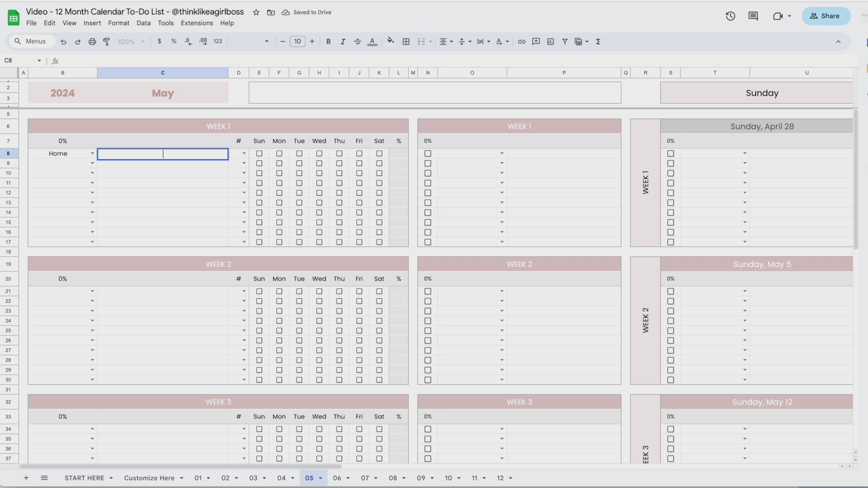Viewport: 868px width, 488px height.
Task: Click the Menus search button
Action: pos(31,42)
